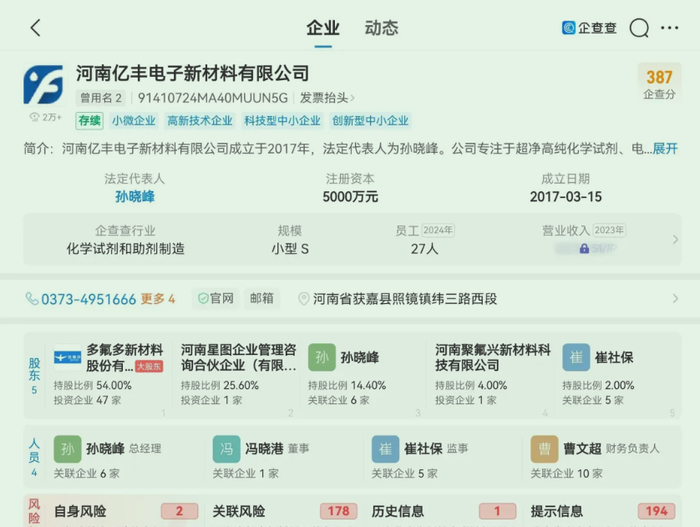Tap the 存续 status tag
The image size is (700, 527).
tap(90, 121)
